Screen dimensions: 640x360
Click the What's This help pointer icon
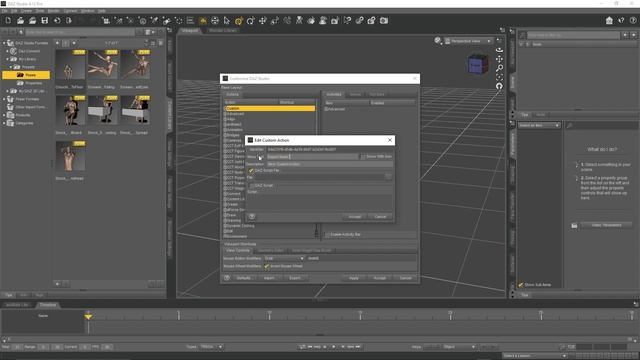coord(621,20)
